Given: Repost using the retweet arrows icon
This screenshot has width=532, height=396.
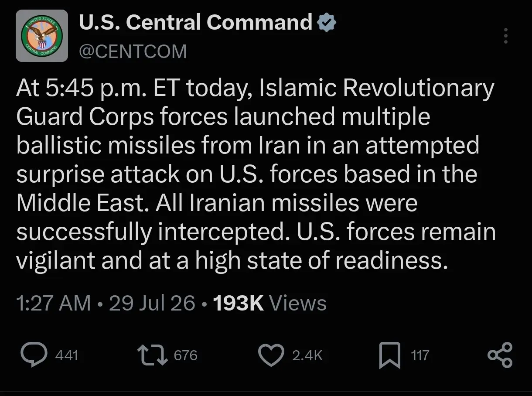Looking at the screenshot, I should (153, 355).
